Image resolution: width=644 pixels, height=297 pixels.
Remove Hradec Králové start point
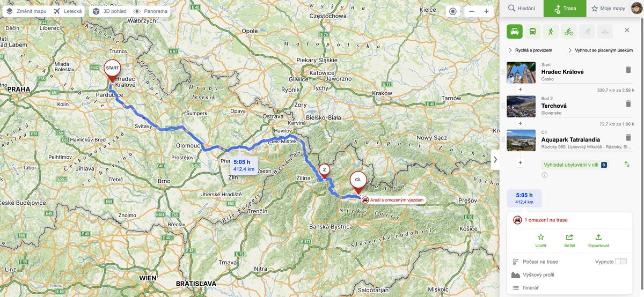628,70
